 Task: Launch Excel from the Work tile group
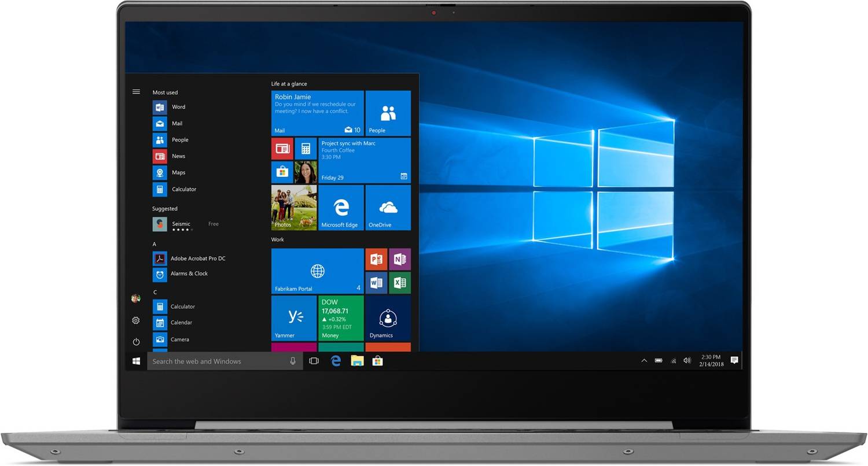pos(400,283)
